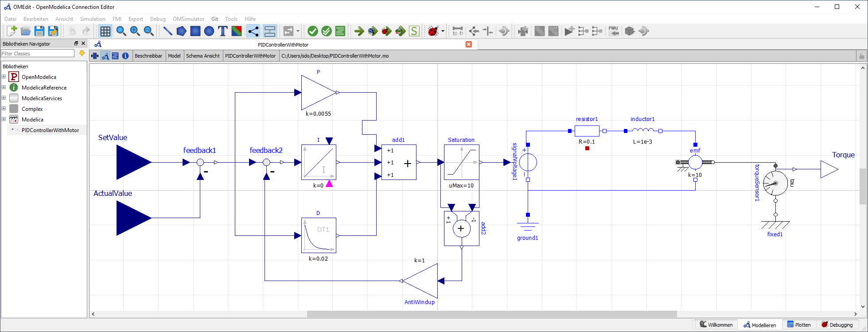
Task: Simulate with animation
Action: [401, 31]
